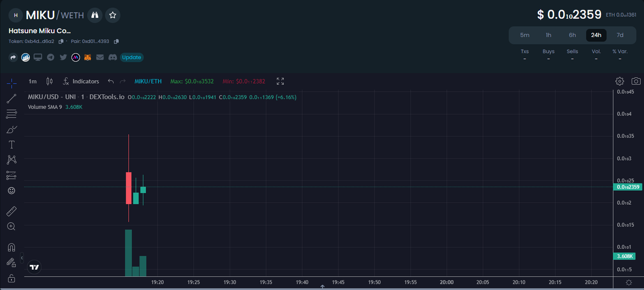Collapse the left drawing toolbar arrow

click(x=22, y=258)
